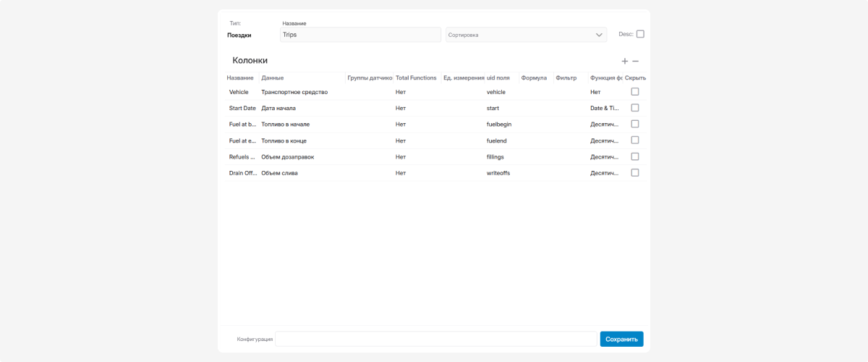This screenshot has width=868, height=362.
Task: Click the start uid cell
Action: [493, 108]
